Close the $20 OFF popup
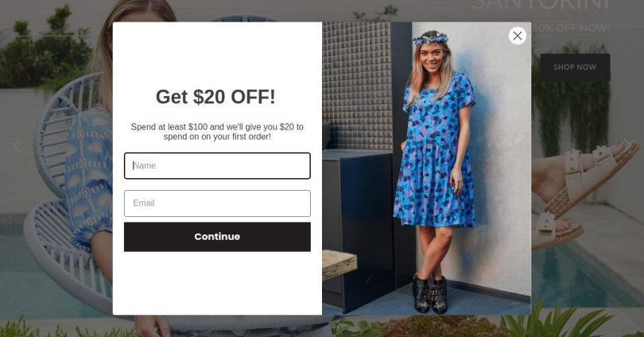644x337 pixels. tap(517, 36)
